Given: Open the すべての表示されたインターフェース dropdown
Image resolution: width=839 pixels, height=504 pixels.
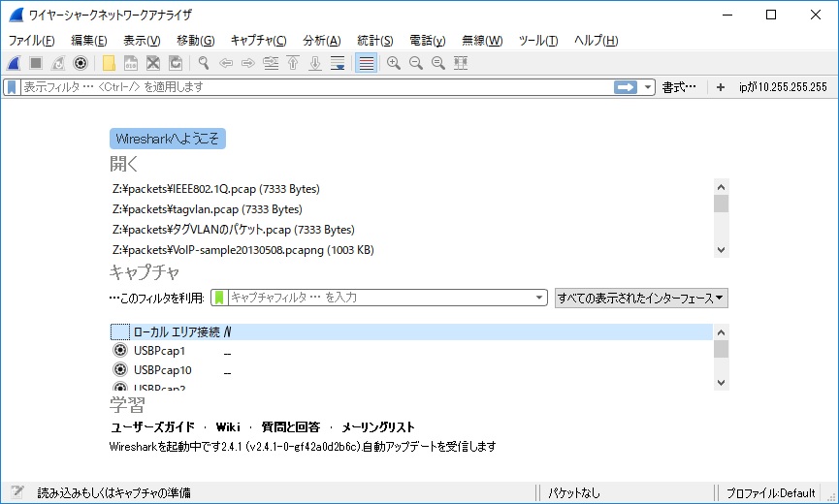Looking at the screenshot, I should point(641,298).
